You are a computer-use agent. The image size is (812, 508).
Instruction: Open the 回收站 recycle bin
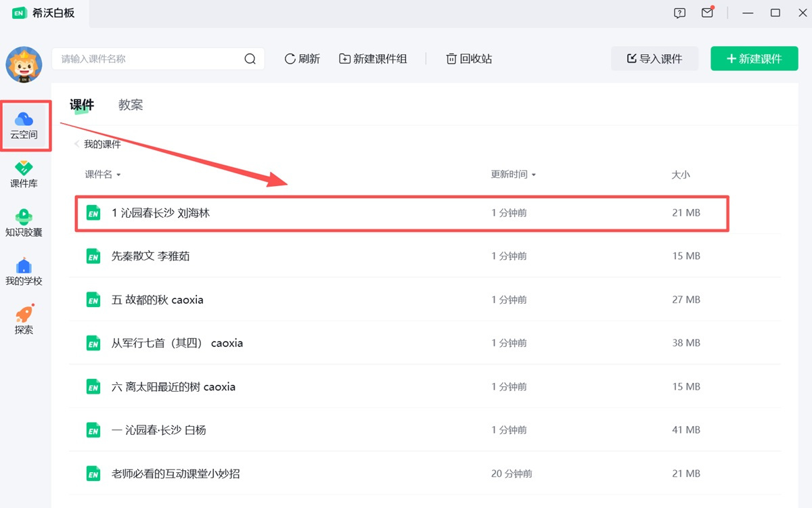click(x=469, y=59)
